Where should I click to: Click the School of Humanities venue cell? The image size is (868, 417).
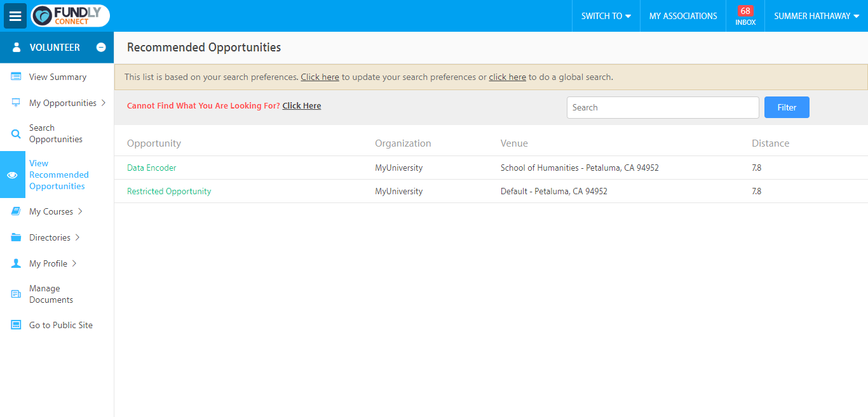pos(580,168)
